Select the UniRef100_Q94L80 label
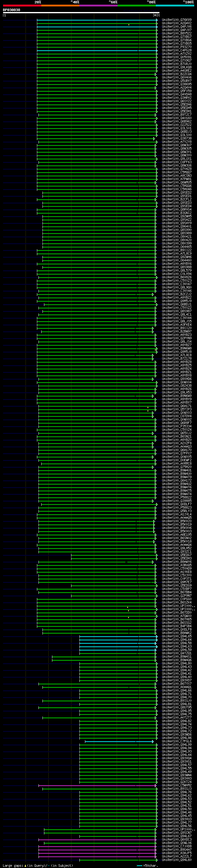Viewport: 197px width, 868px height. tap(177, 664)
